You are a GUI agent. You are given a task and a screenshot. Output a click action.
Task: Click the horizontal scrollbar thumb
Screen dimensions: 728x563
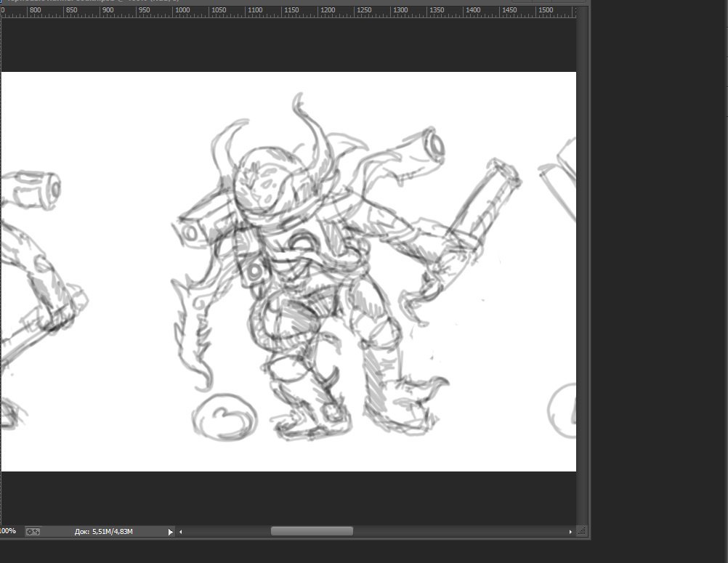[x=312, y=532]
